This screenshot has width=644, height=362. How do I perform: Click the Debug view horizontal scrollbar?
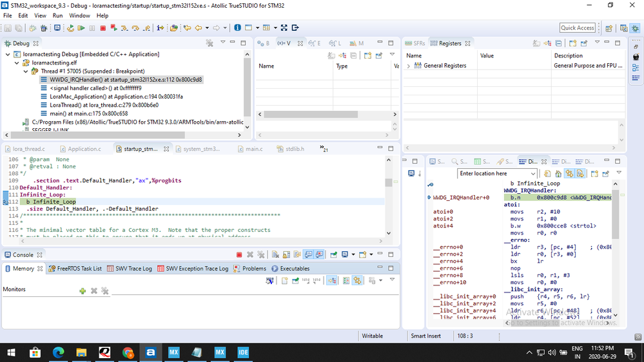click(x=98, y=135)
